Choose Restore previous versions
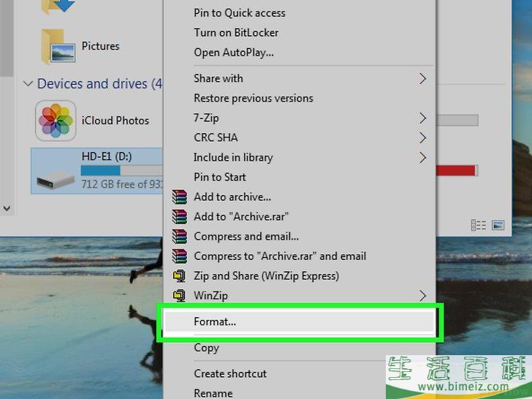This screenshot has width=532, height=399. [253, 98]
